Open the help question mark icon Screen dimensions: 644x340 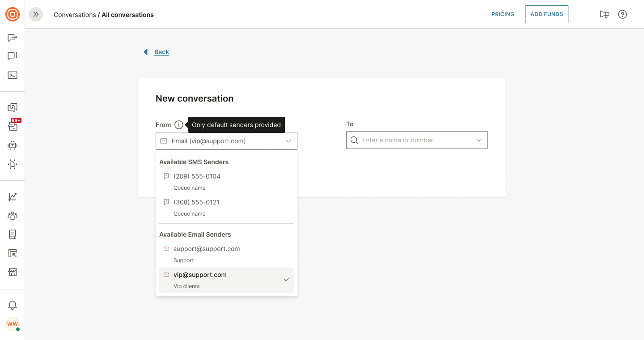click(x=623, y=14)
